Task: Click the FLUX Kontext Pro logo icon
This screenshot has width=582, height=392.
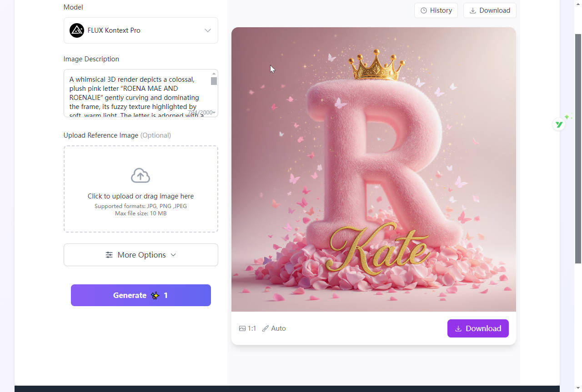Action: click(x=77, y=30)
